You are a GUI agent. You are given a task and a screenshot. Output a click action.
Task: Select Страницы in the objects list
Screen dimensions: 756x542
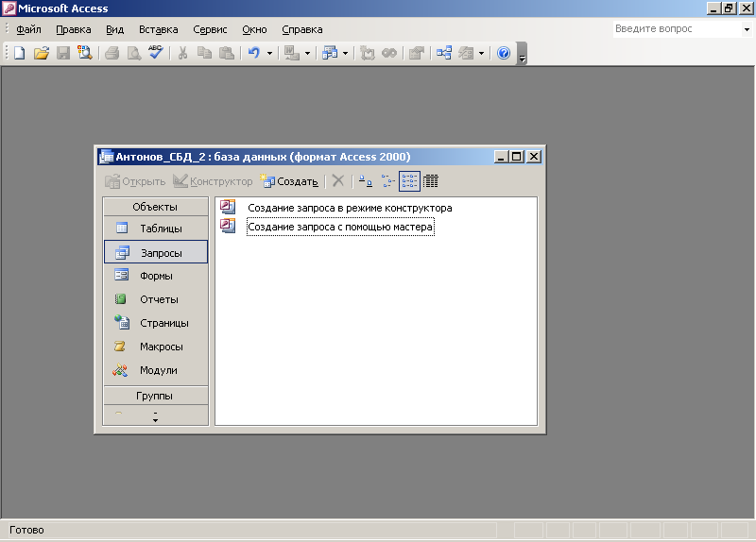click(x=155, y=323)
